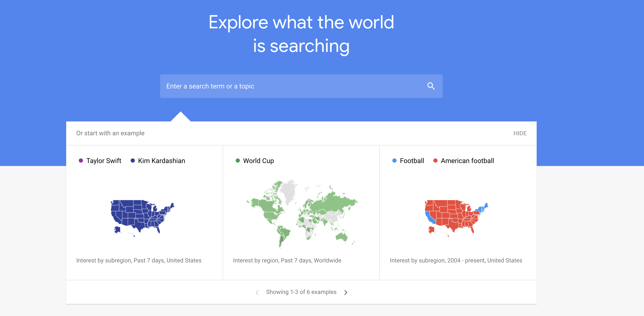Click the search magnifier icon

431,86
